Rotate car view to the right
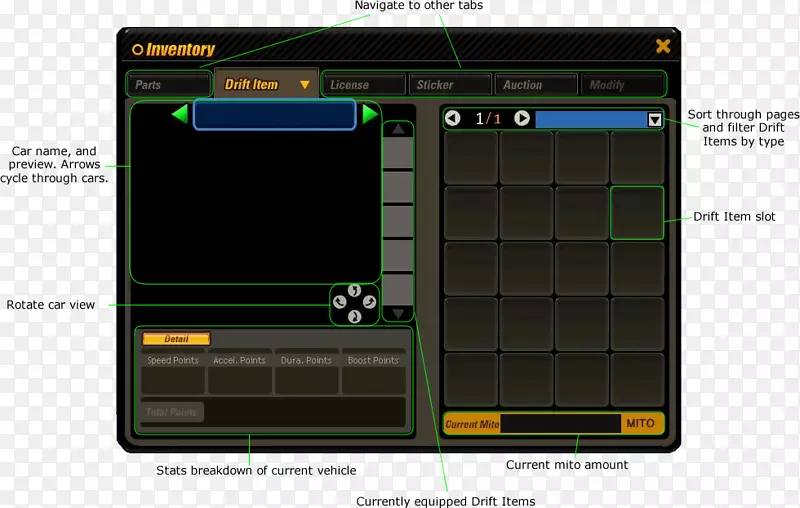 click(x=369, y=302)
